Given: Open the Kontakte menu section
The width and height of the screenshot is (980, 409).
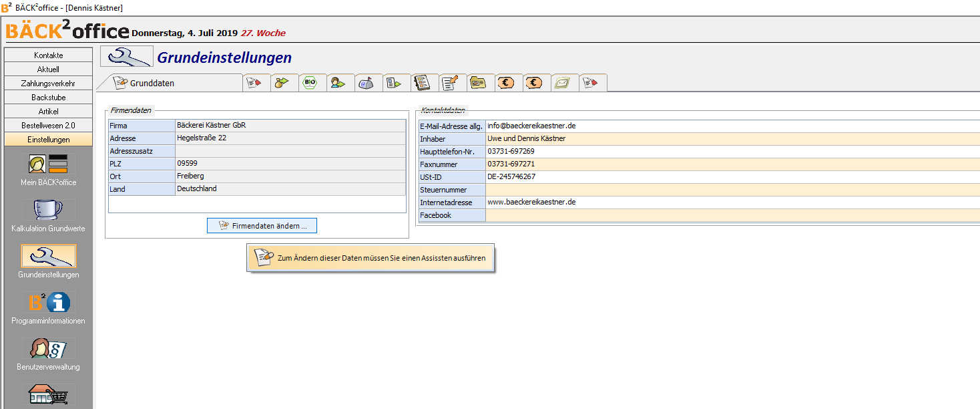Looking at the screenshot, I should (48, 55).
